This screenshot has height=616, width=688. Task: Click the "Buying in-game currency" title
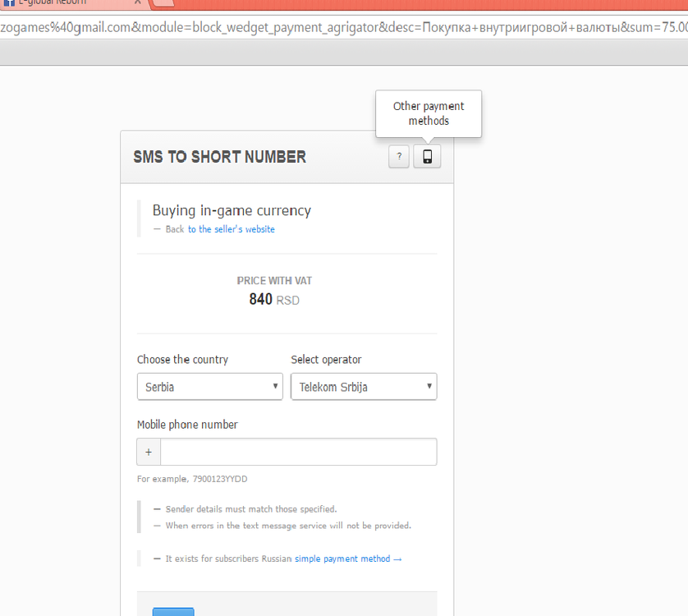232,210
